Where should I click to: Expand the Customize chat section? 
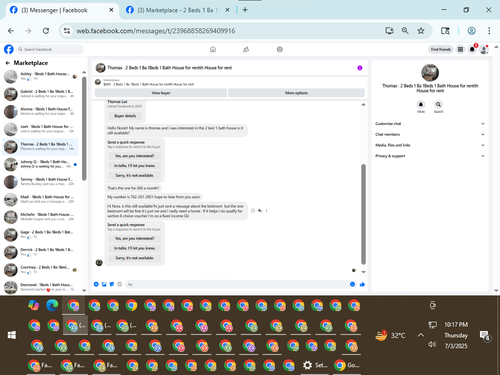430,124
